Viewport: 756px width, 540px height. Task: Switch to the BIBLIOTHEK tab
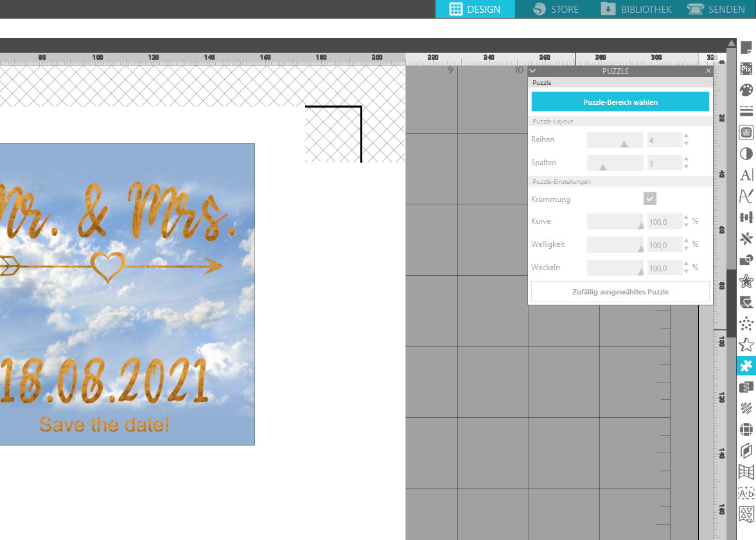(x=637, y=9)
